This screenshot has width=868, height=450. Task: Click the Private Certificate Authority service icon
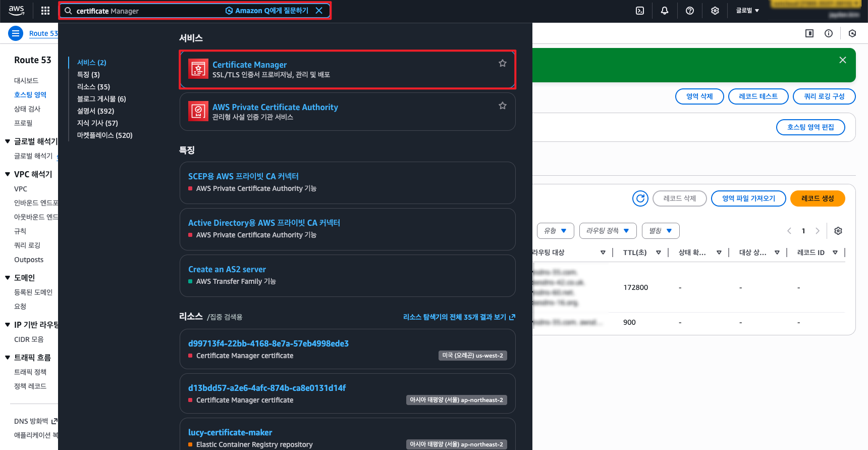point(198,111)
